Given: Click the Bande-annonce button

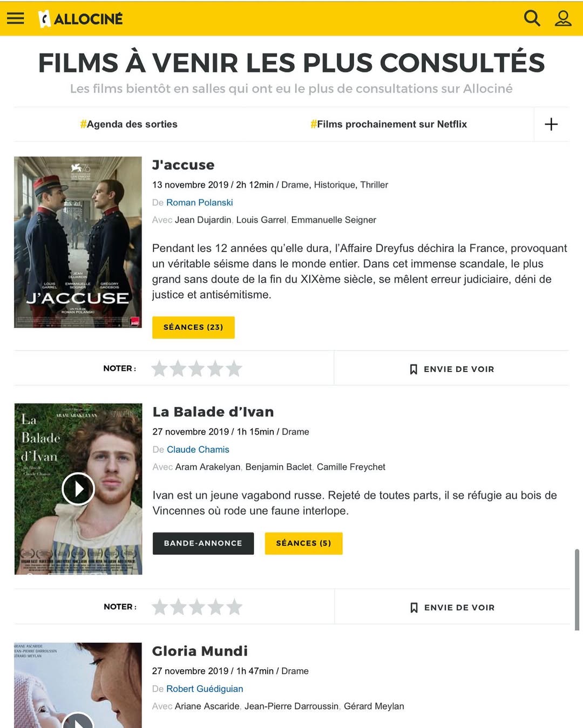Looking at the screenshot, I should pyautogui.click(x=203, y=543).
